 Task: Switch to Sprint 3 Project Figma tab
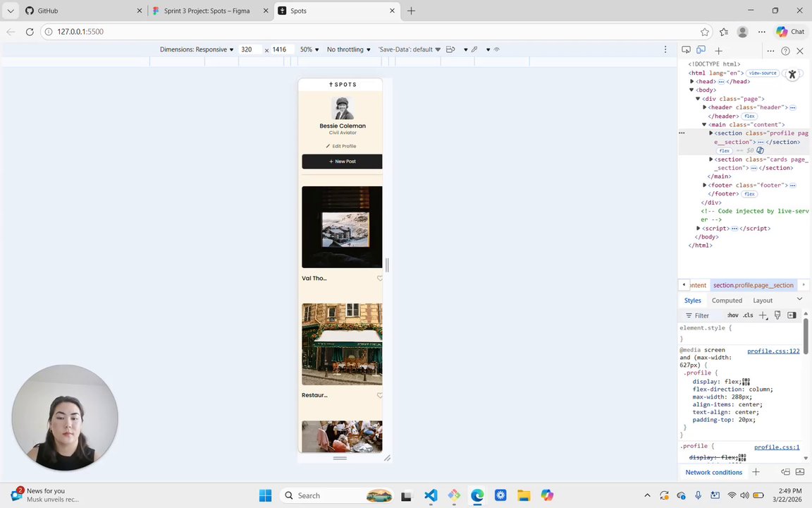211,11
